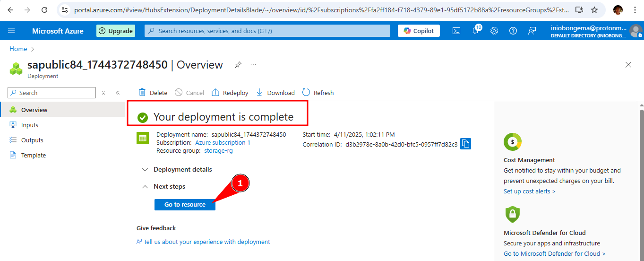644x261 pixels.
Task: Open Copilot from the top bar
Action: (419, 31)
